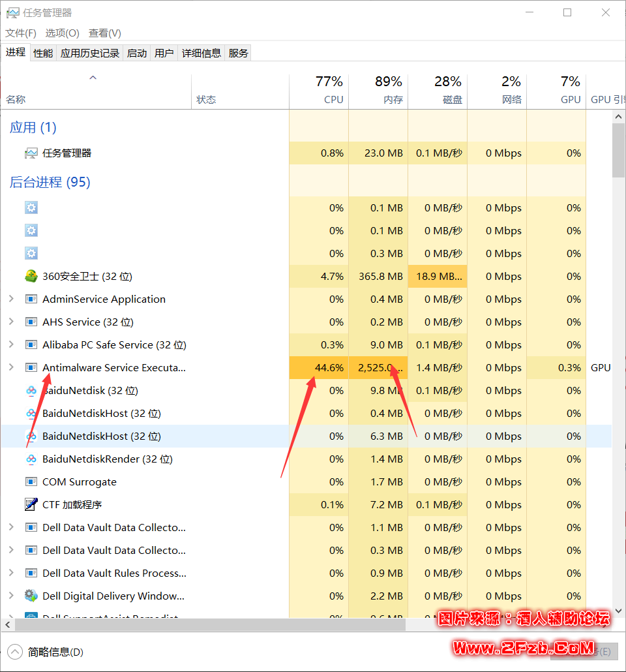Select the 360安全卫士 (32 位) row
The image size is (626, 672).
(306, 276)
